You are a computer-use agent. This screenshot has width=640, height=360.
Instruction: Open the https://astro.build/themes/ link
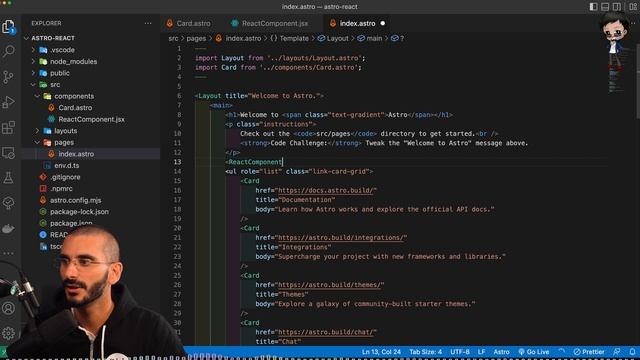(x=330, y=285)
